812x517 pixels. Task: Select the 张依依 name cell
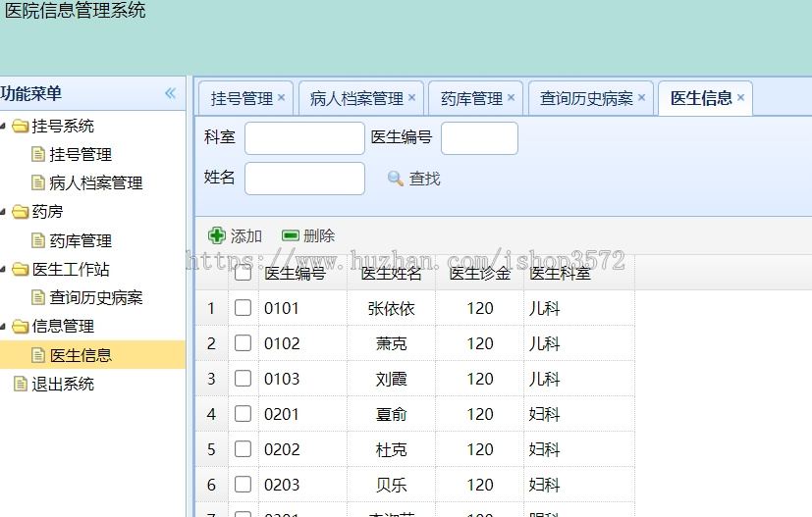(391, 308)
